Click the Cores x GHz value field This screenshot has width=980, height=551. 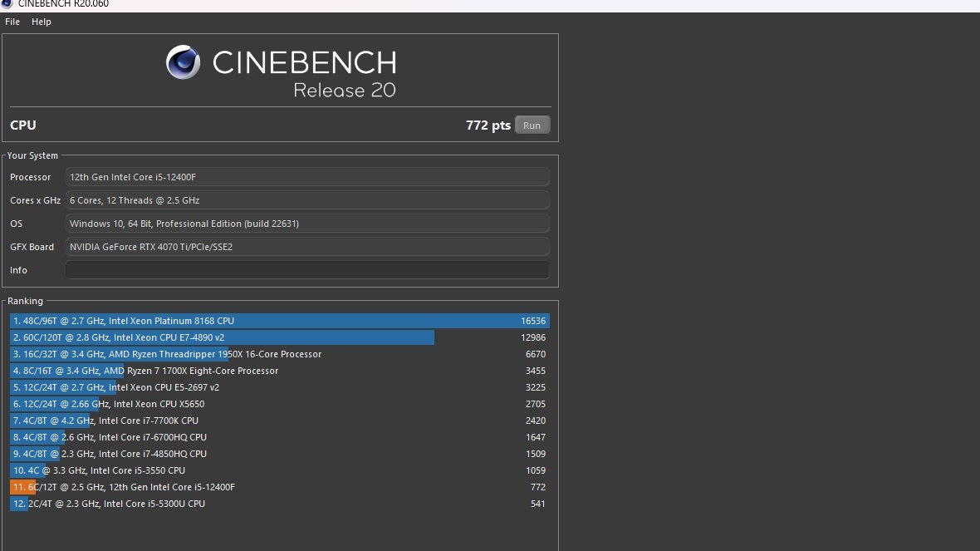[306, 200]
